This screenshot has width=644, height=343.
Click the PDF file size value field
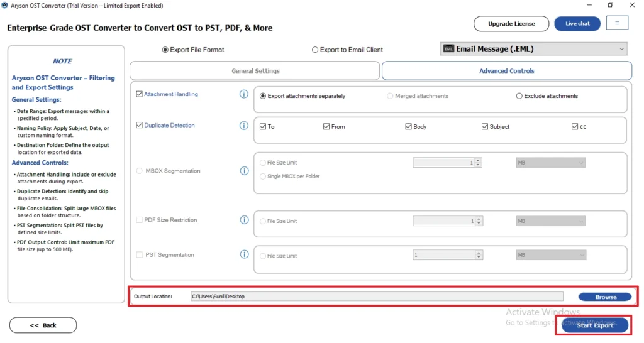click(445, 221)
